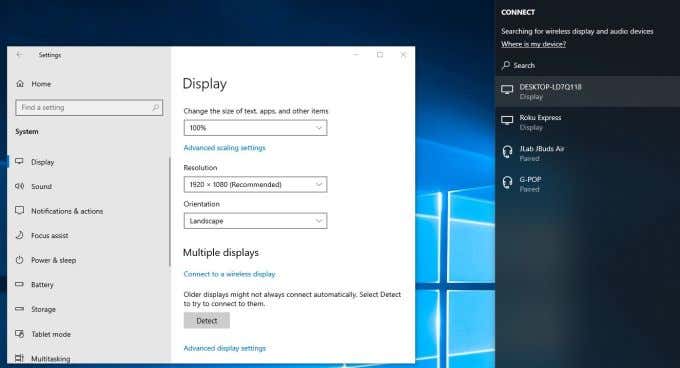Screen dimensions: 680x368
Task: Go to the Battery settings section
Action: coord(88,285)
